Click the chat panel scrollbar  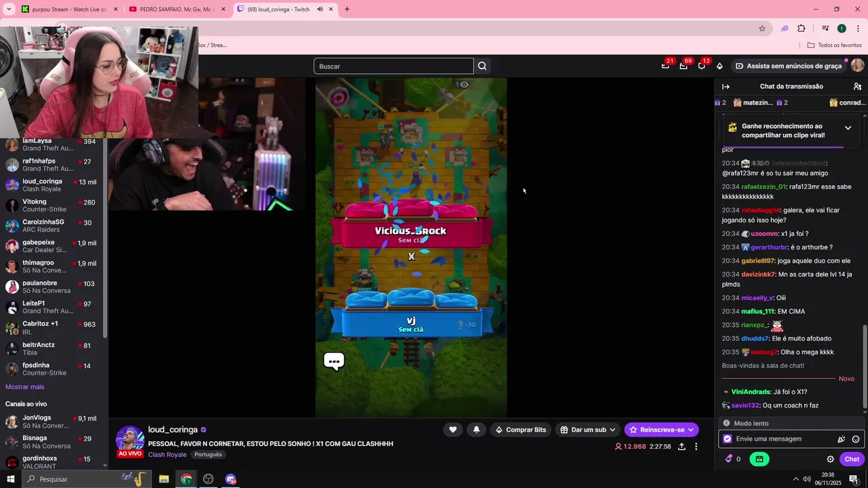coord(864,368)
